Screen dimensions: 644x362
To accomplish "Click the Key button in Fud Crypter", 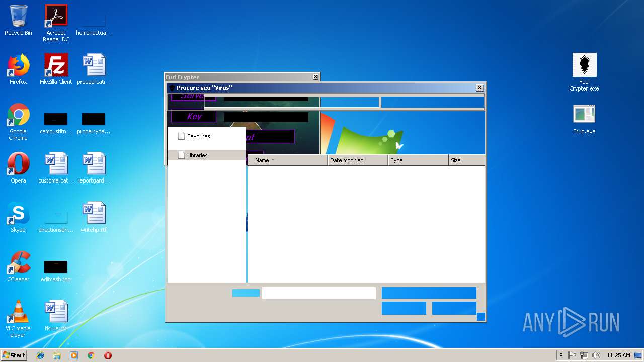I will click(x=194, y=116).
